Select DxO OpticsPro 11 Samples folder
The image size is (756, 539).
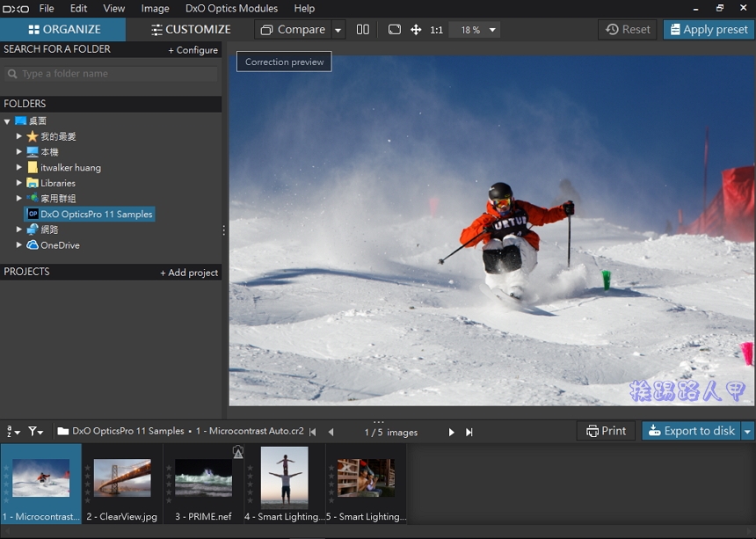[91, 214]
